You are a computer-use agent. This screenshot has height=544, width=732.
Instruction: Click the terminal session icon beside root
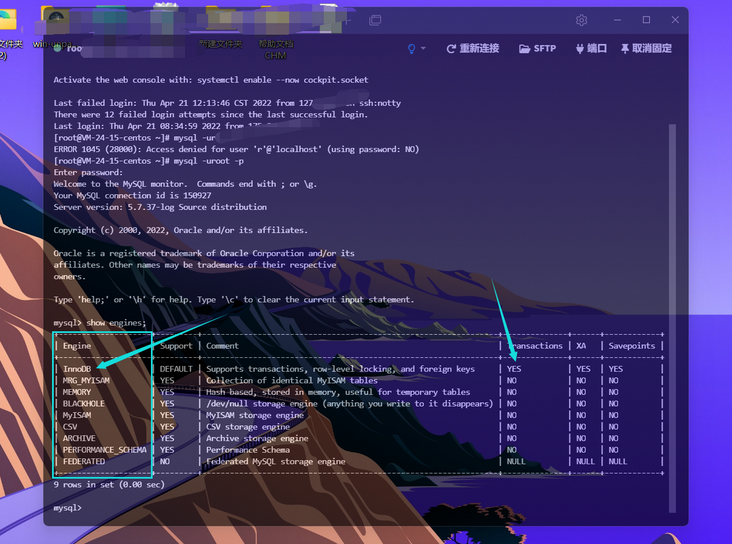[59, 48]
